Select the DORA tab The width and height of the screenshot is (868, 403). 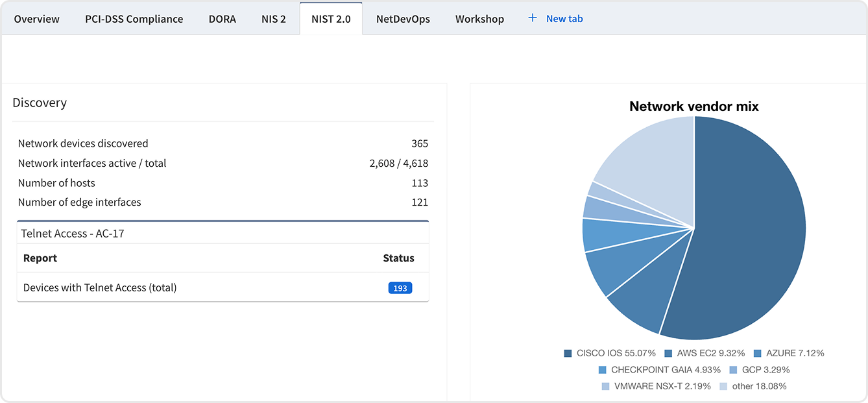[x=222, y=19]
